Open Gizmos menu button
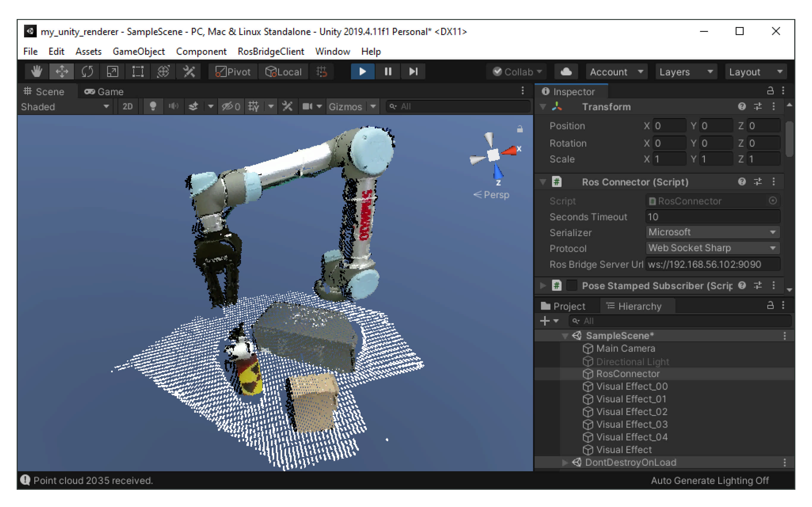Screen dimensions: 812x507 [346, 107]
